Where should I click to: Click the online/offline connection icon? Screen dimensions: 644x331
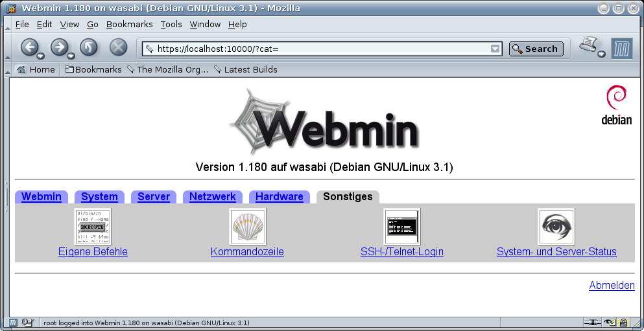coord(593,323)
